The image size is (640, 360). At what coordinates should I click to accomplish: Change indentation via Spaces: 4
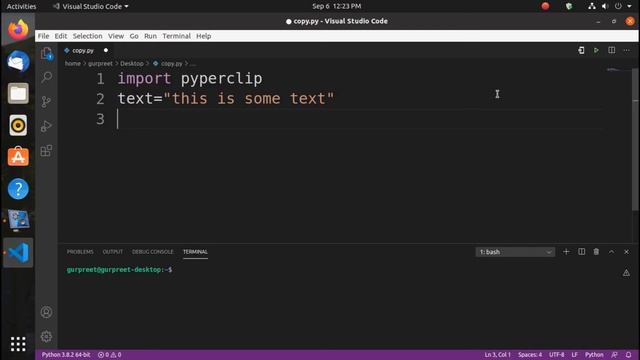click(530, 355)
